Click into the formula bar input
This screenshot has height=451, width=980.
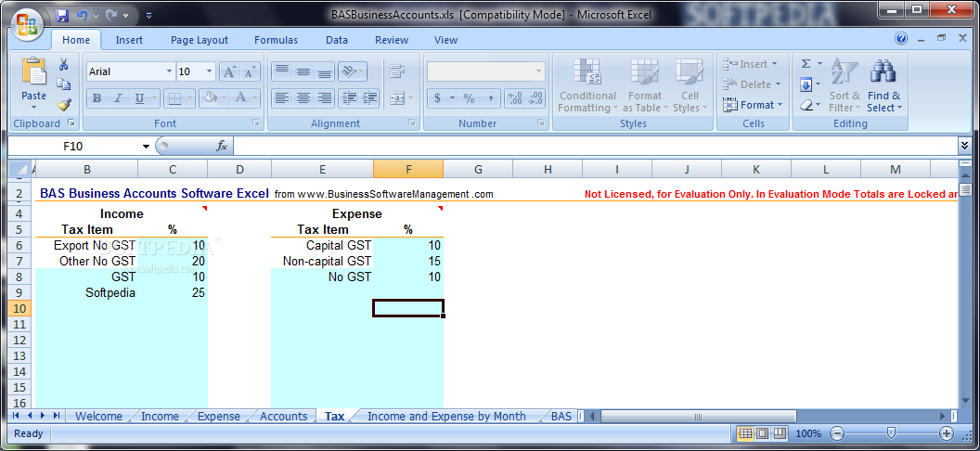coord(594,147)
